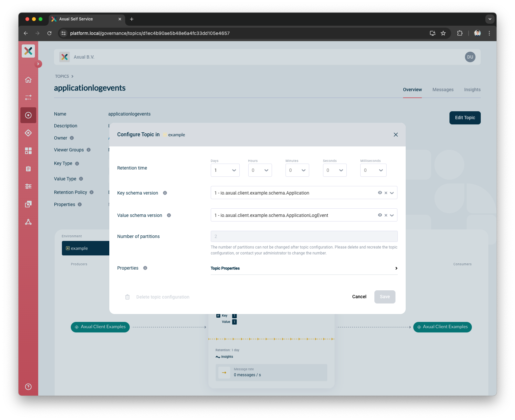Preview value schema with eye icon
The width and height of the screenshot is (515, 420).
coord(380,215)
